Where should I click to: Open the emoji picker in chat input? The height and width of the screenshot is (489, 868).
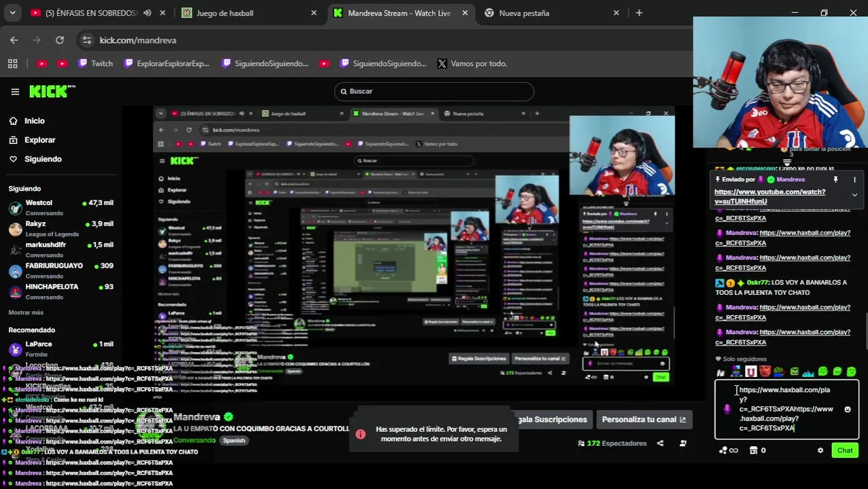(847, 410)
